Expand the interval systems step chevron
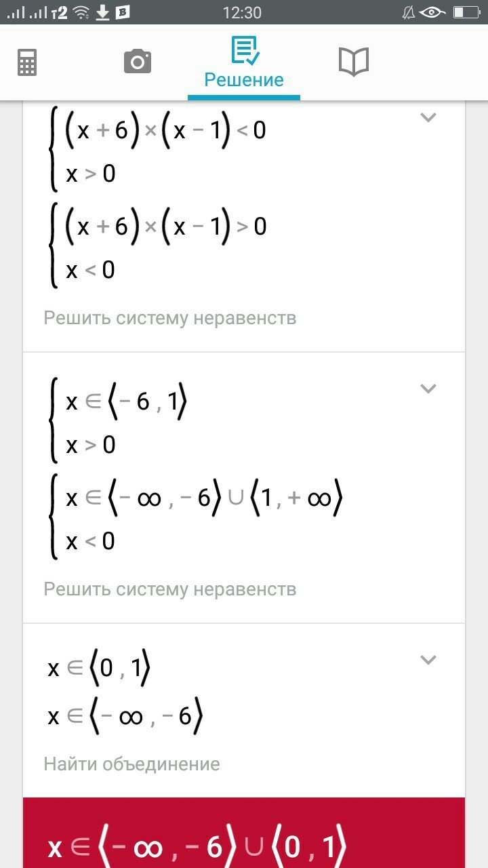The height and width of the screenshot is (868, 488). 428,389
